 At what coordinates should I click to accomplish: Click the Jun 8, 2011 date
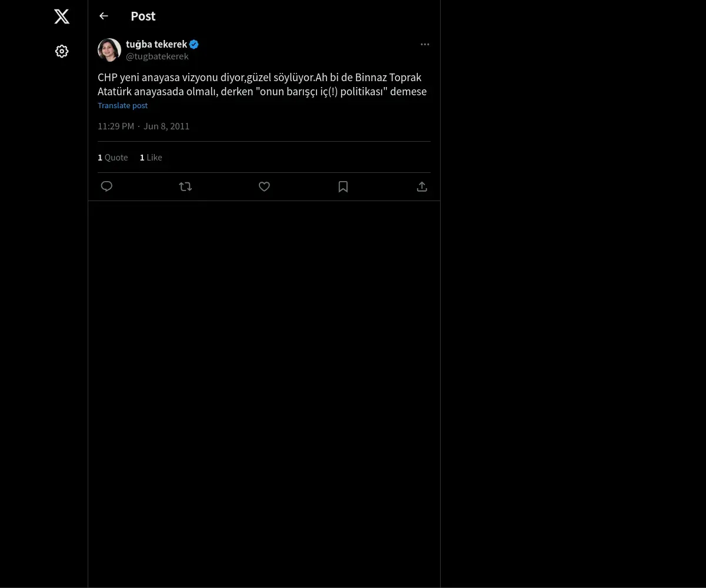[x=166, y=126]
